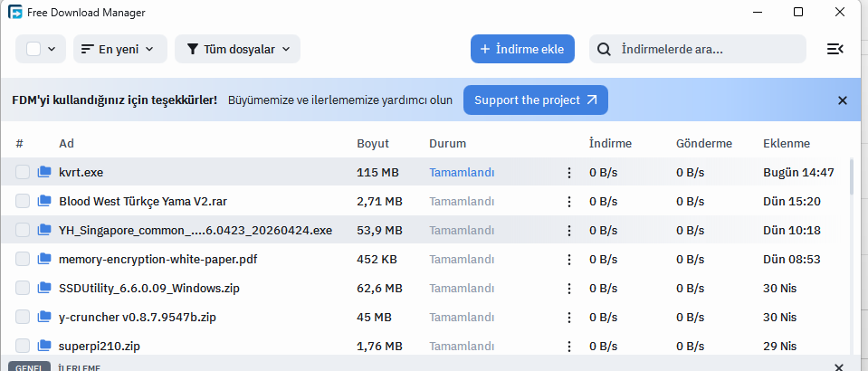Click the Dün 15:20 added time
Screen dimensions: 868x371
coord(792,201)
